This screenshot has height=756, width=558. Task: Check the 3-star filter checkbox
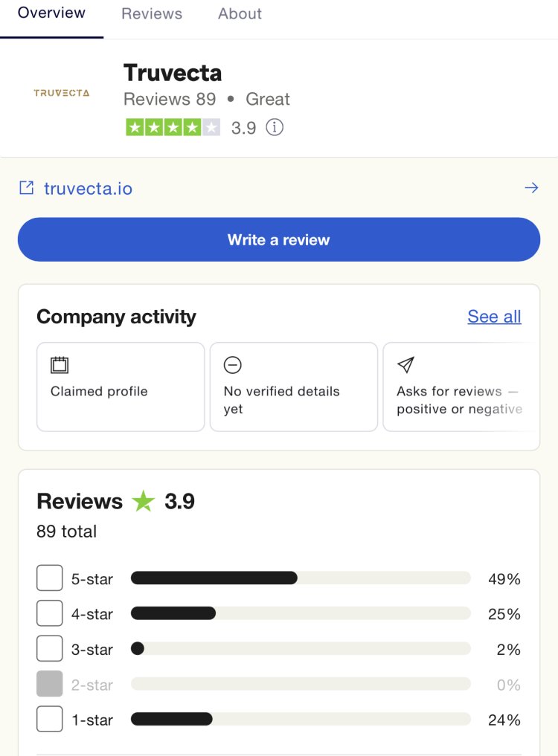click(49, 648)
